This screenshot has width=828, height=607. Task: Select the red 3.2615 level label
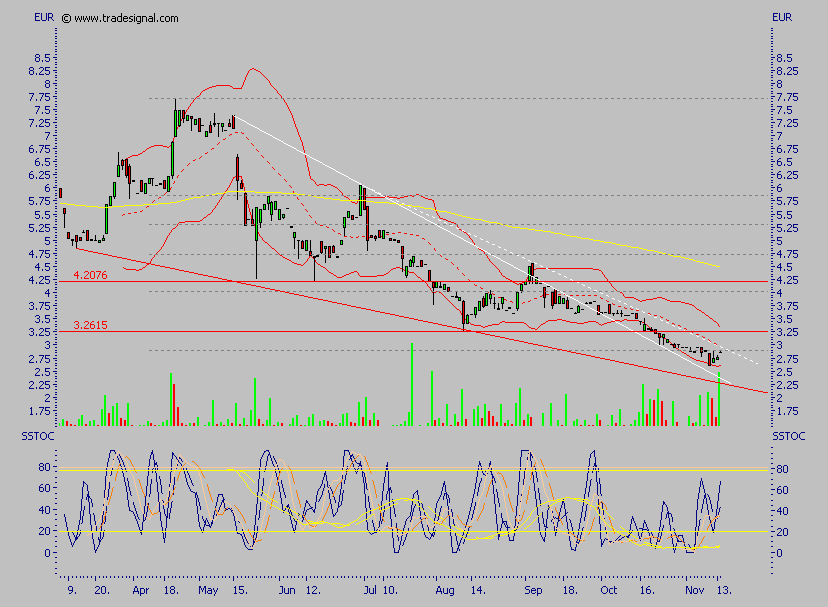(x=90, y=325)
